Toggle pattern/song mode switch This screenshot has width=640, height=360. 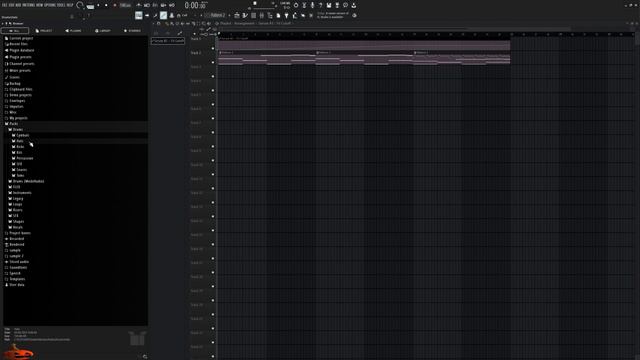pyautogui.click(x=90, y=6)
